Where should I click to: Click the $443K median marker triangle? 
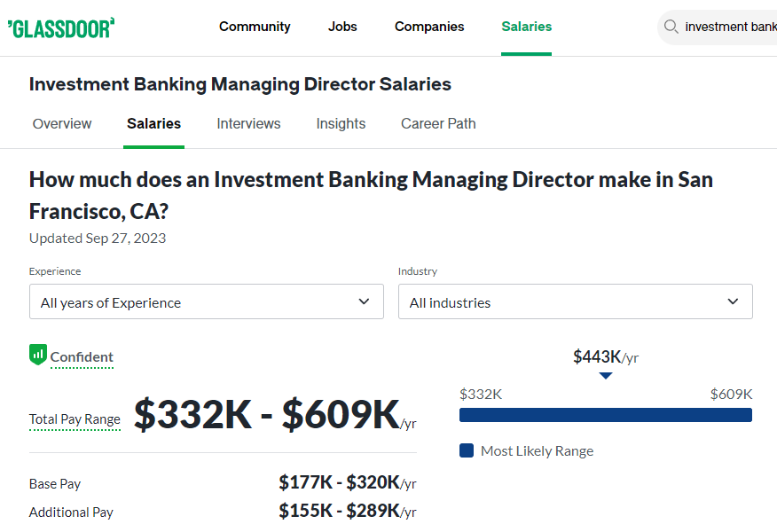pos(606,376)
